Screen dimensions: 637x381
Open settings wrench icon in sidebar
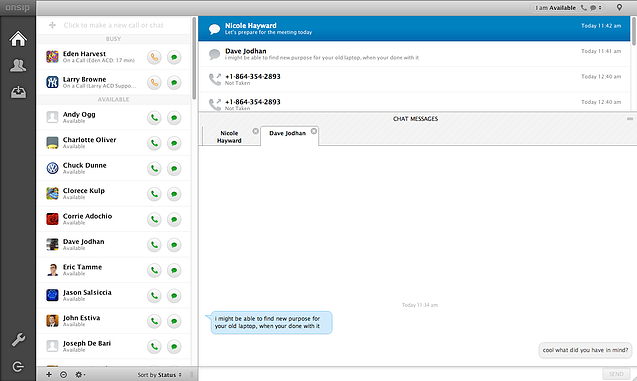tap(18, 340)
